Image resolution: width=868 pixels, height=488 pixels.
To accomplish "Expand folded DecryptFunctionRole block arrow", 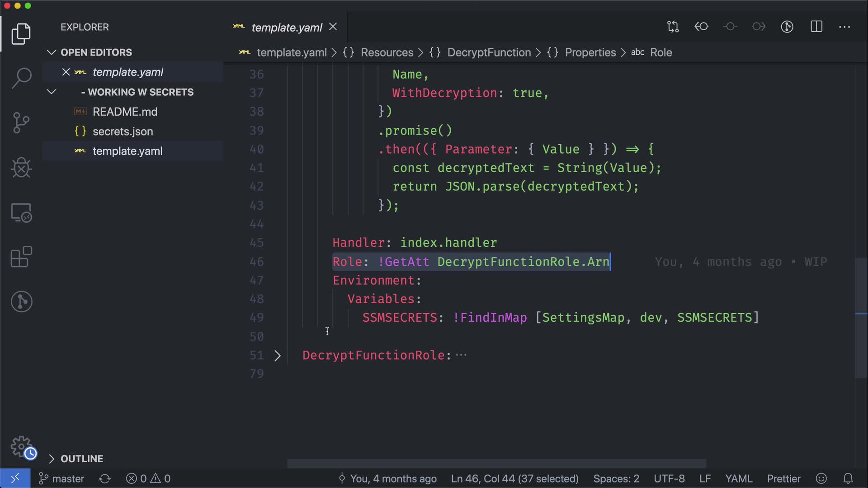I will (x=277, y=356).
